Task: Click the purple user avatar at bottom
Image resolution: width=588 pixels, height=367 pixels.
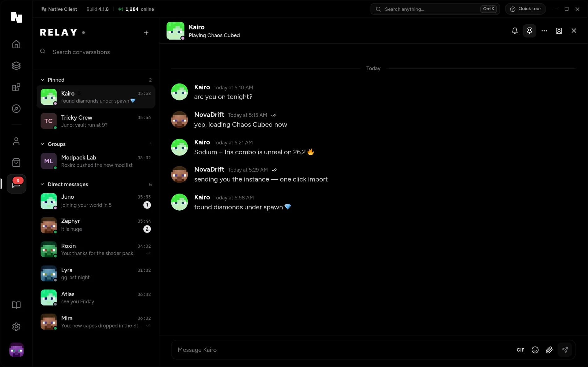Action: 16,350
